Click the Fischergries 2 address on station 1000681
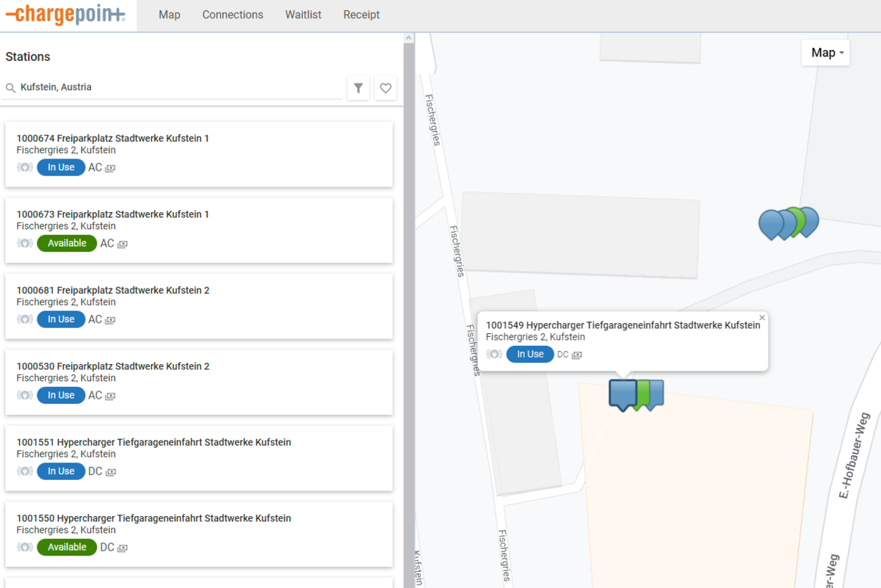881x588 pixels. tap(66, 302)
